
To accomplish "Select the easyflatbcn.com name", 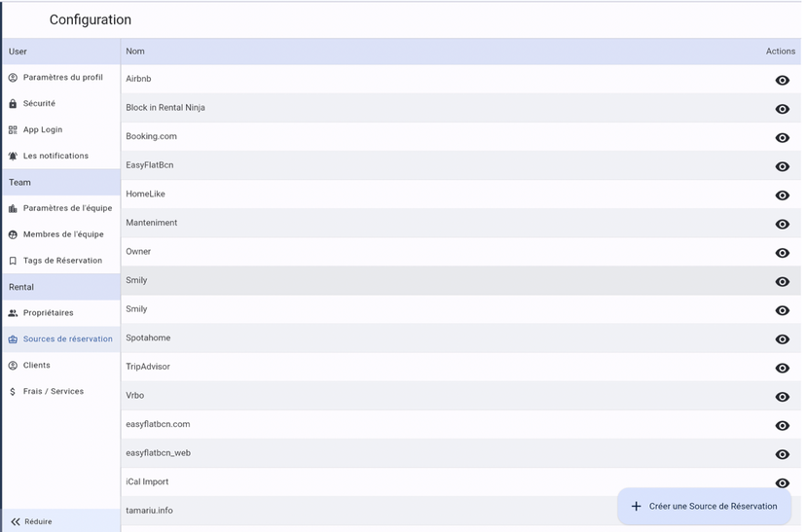I will coord(158,424).
